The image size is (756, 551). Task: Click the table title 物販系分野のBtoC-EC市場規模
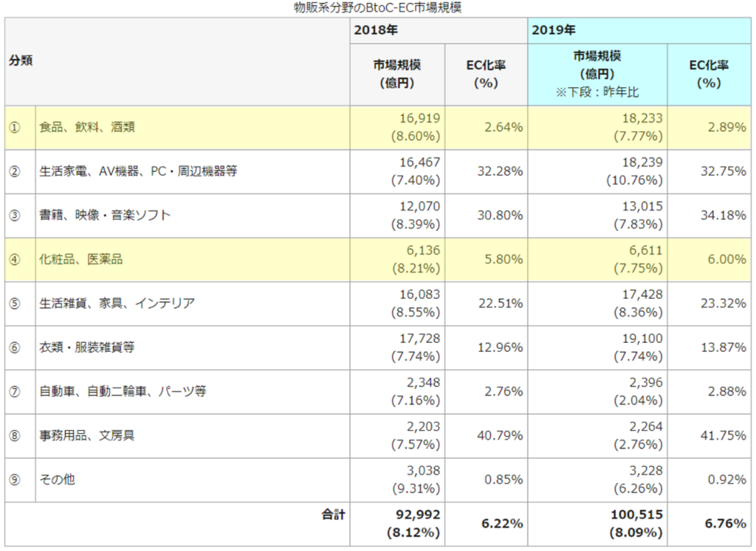(x=378, y=8)
